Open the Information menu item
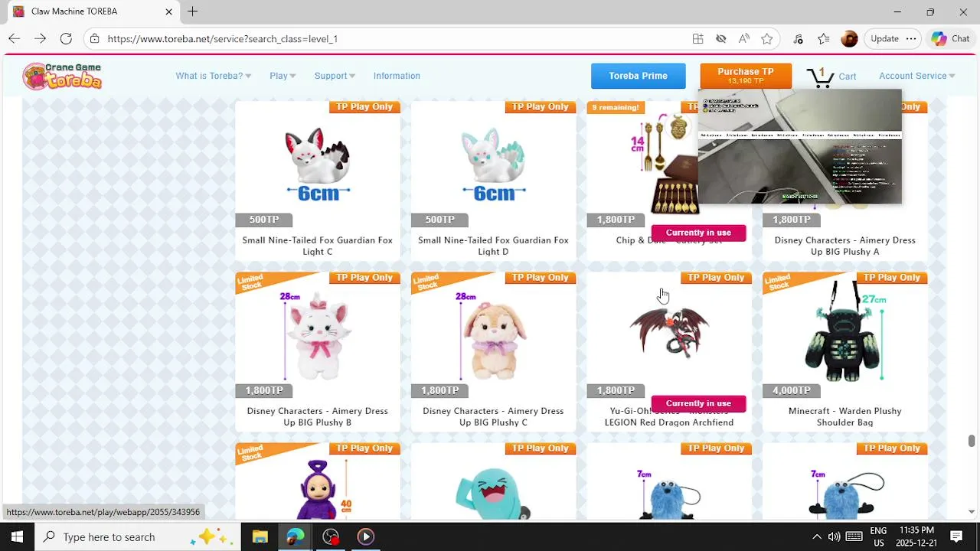 (x=397, y=76)
